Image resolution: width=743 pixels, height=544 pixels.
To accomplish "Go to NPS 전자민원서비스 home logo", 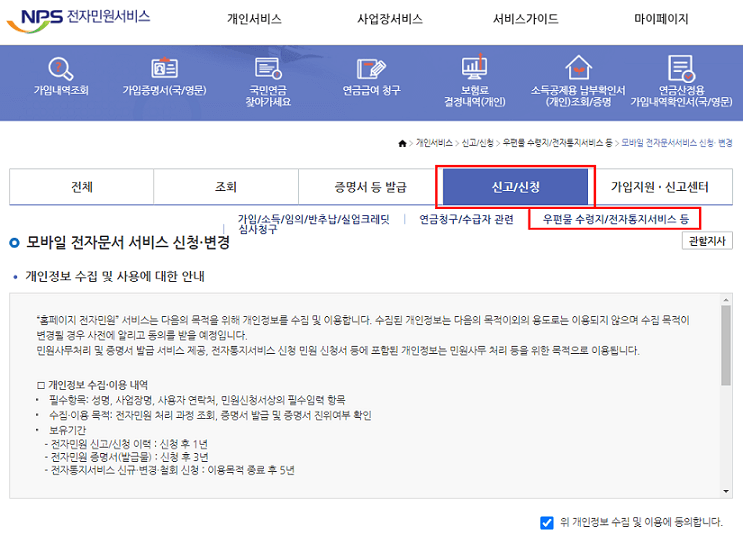I will click(x=78, y=19).
